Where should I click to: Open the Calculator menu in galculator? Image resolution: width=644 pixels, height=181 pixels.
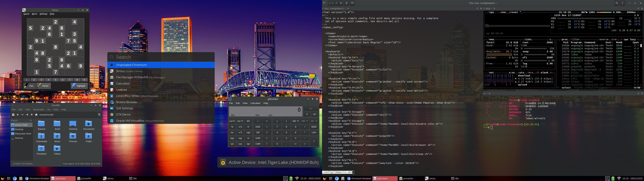[x=255, y=103]
